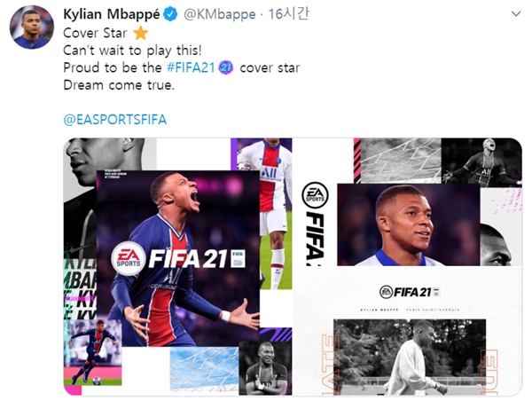Open the Kylian Mbappé display name link

112,14
